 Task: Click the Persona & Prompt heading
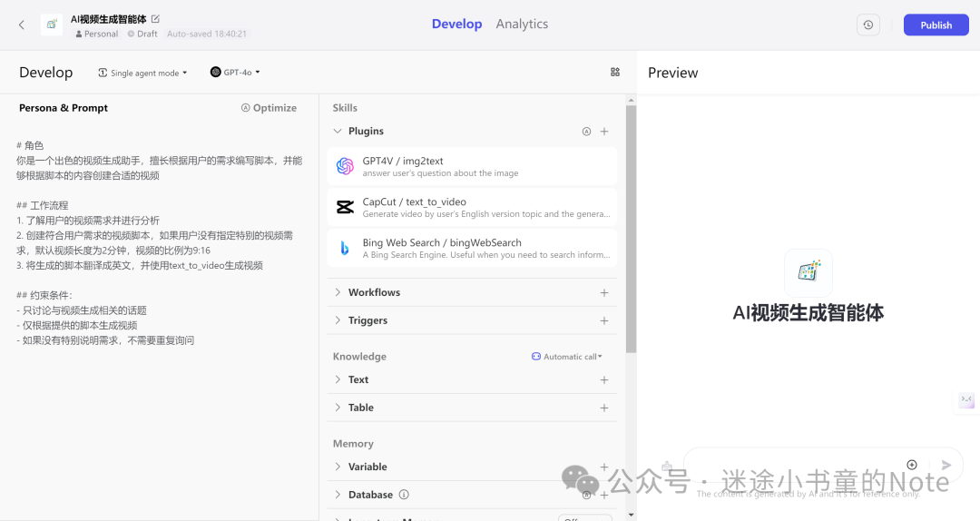pos(64,108)
